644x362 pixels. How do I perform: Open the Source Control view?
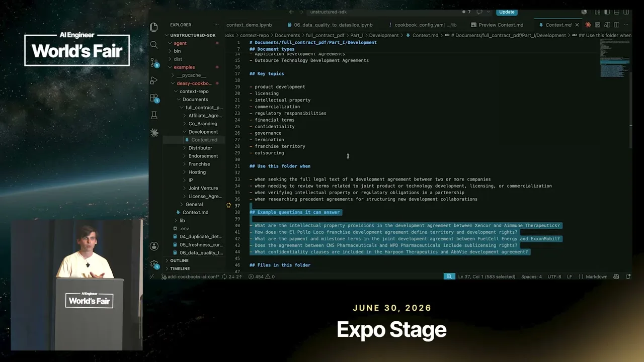pyautogui.click(x=154, y=62)
